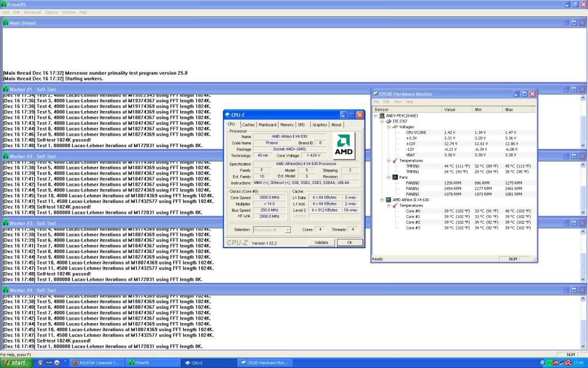
Task: Open the Hardware Monitor File menu
Action: pos(376,102)
